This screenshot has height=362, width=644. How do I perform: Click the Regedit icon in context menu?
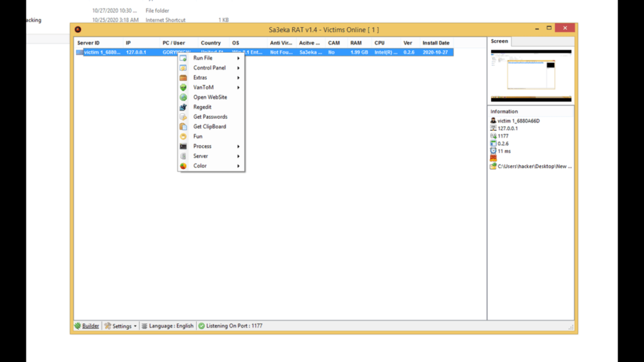183,107
